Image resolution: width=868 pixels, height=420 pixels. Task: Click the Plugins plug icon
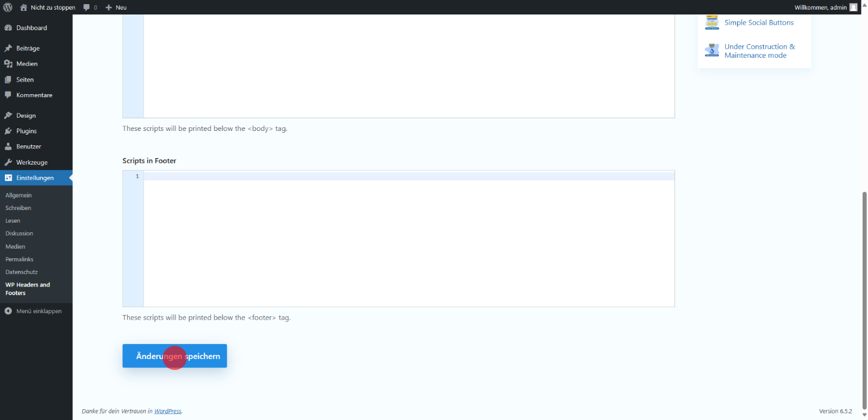[x=8, y=131]
